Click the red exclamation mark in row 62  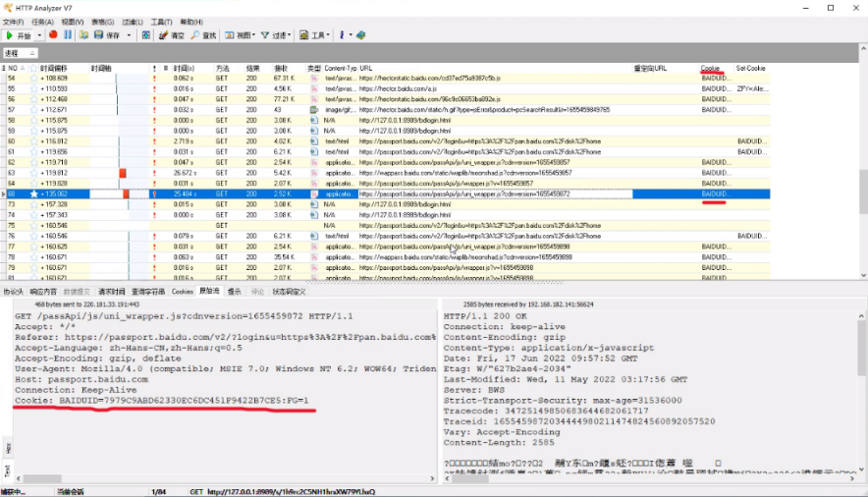coord(154,163)
